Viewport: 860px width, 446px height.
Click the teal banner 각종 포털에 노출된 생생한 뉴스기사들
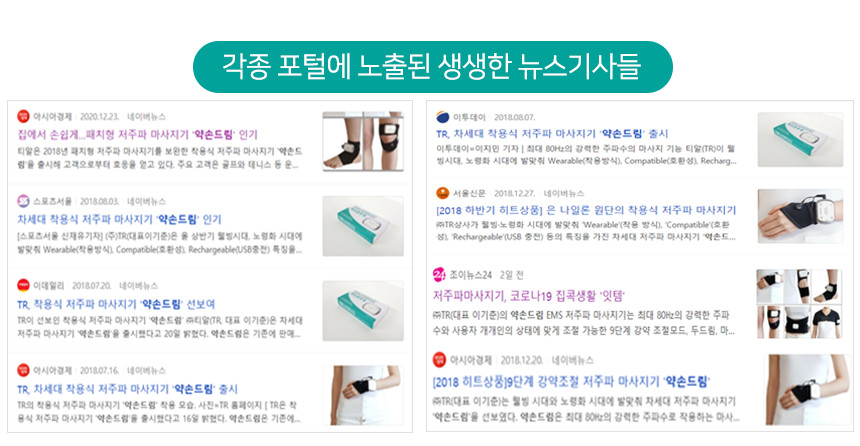click(x=433, y=66)
